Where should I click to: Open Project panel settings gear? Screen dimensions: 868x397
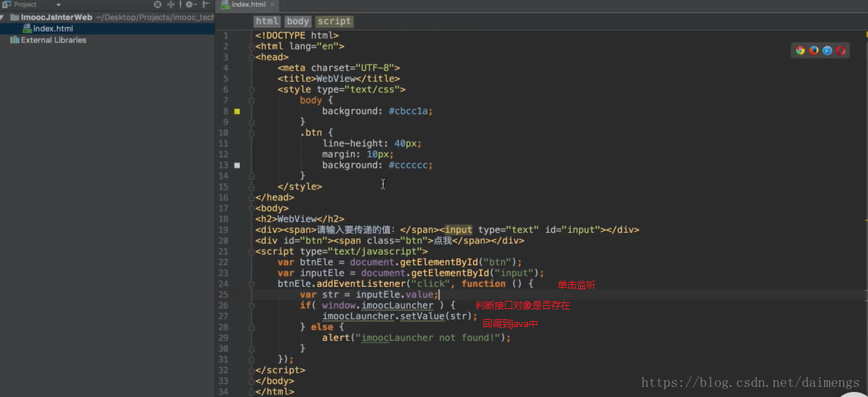click(190, 4)
